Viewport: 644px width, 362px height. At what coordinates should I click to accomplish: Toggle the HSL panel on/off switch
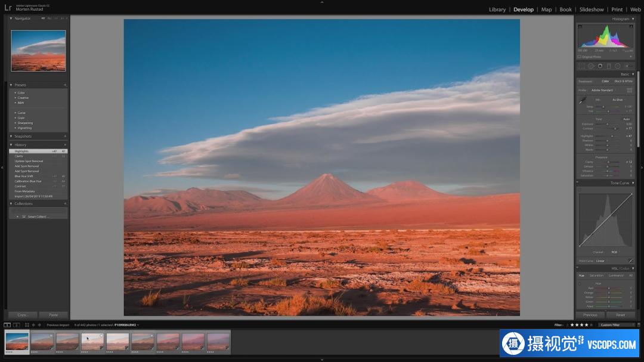(x=577, y=268)
